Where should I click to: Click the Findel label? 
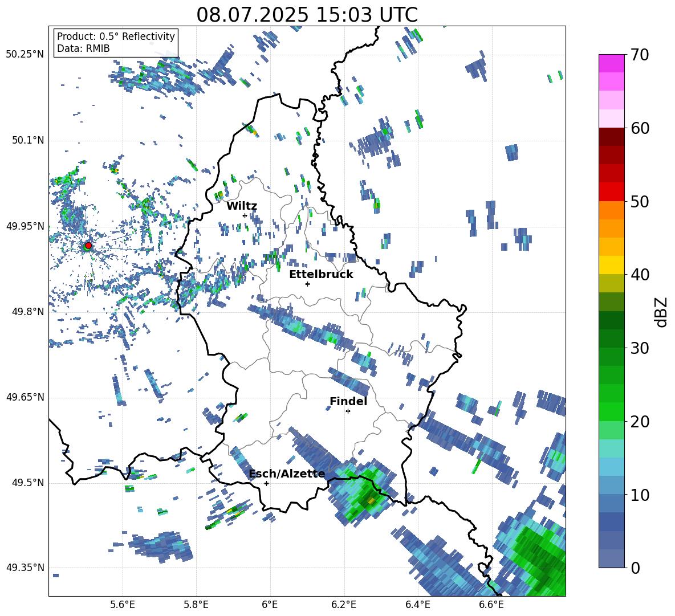348,401
